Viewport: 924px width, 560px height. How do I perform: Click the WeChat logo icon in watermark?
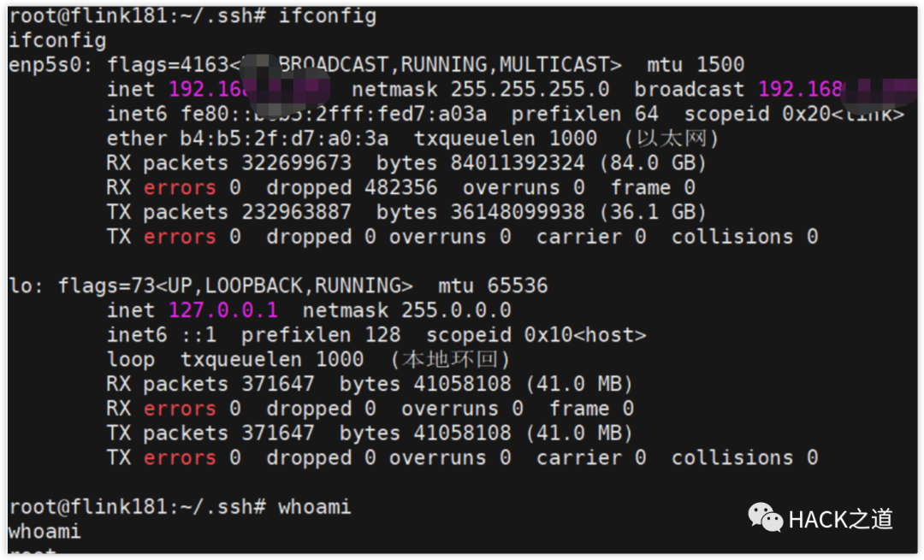pyautogui.click(x=764, y=518)
